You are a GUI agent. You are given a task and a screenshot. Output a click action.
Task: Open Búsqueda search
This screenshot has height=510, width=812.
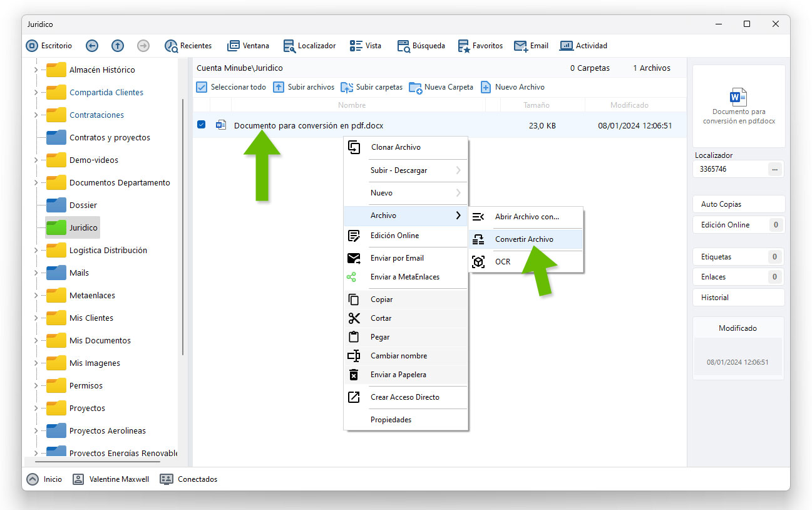click(x=421, y=46)
